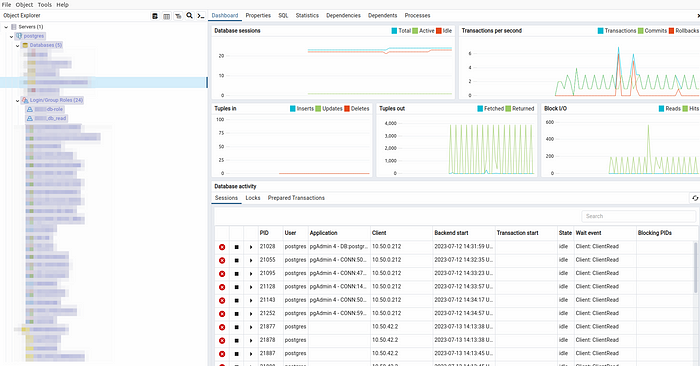Toggle Deletes legend swatch in Tuples in
Image resolution: width=700 pixels, height=366 pixels.
(x=347, y=108)
